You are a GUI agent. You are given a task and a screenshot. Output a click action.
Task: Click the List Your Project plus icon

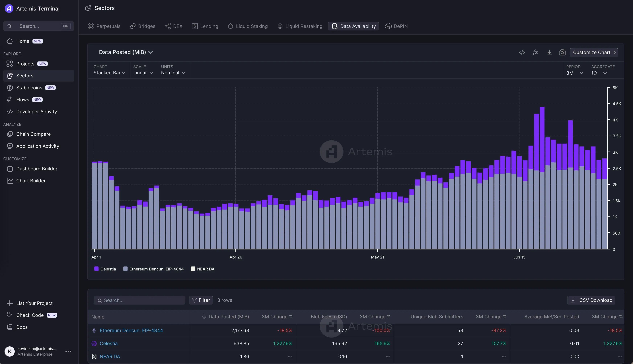[10, 303]
